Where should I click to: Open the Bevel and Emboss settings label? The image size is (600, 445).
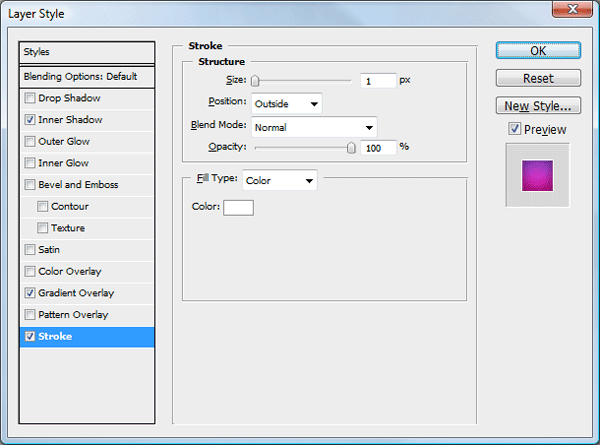click(78, 185)
